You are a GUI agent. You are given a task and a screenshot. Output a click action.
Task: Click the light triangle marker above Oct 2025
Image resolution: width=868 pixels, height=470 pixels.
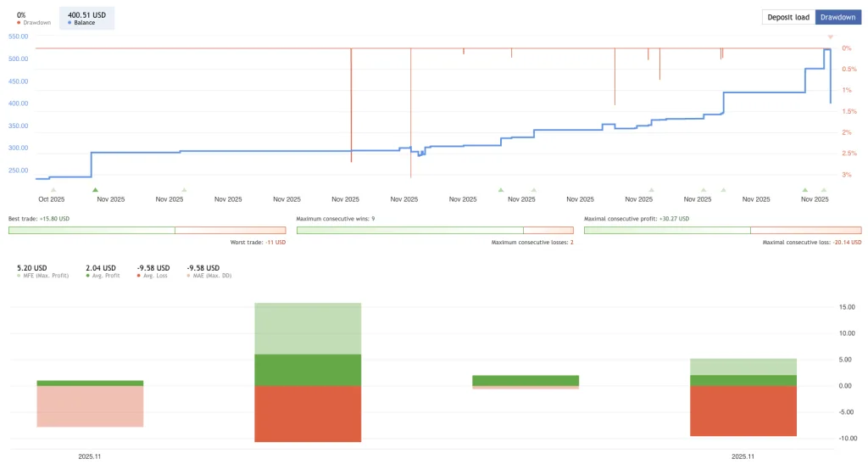pyautogui.click(x=53, y=190)
